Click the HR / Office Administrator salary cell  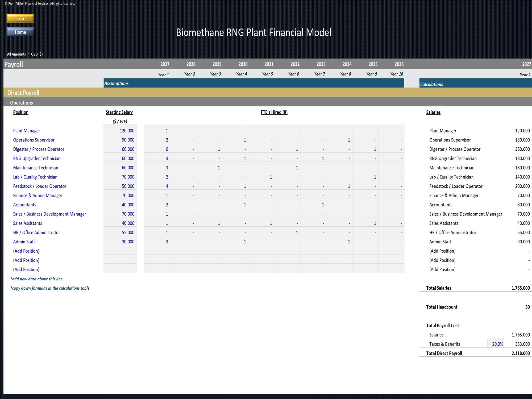[x=120, y=232]
